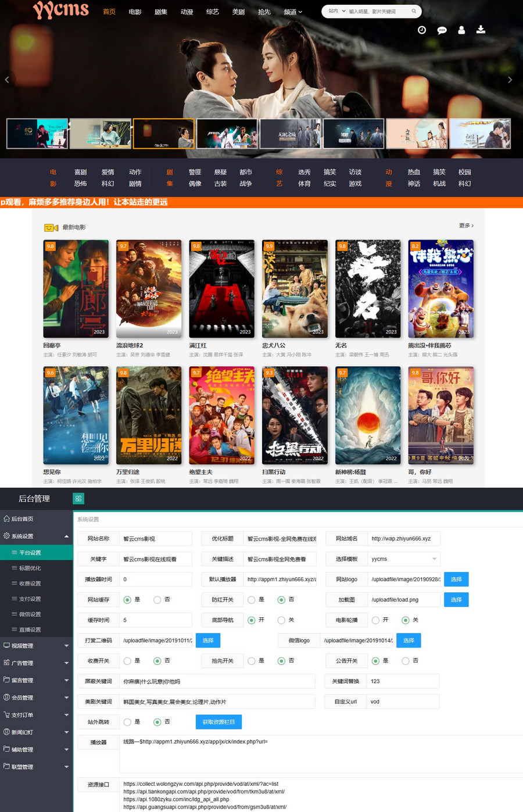Click 更多 link in 最新电影 section
This screenshot has height=812, width=523.
[466, 226]
